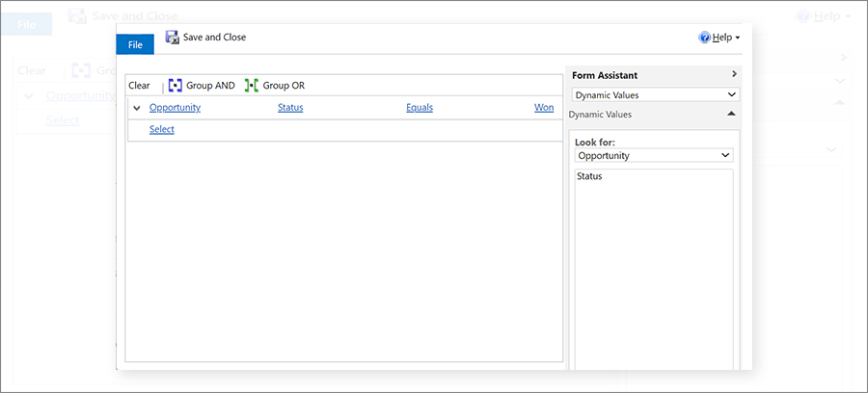
Task: Click the Form Assistant header title
Action: pyautogui.click(x=605, y=75)
